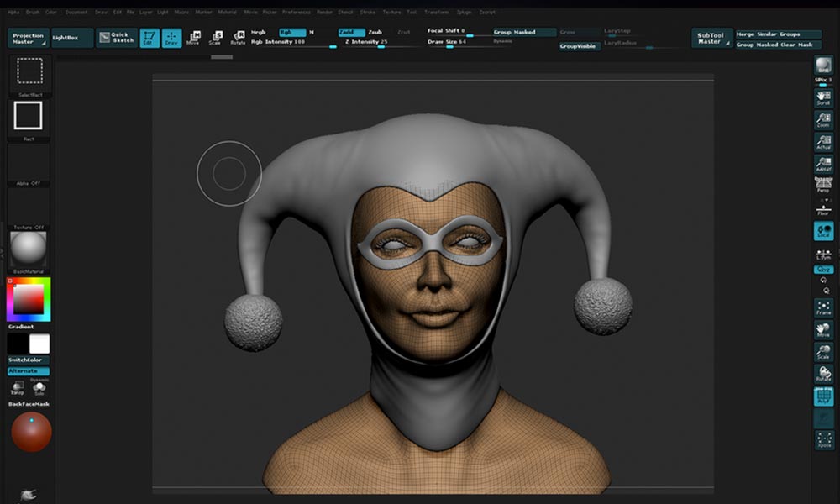Click the Z Intensity slider
This screenshot has height=504, width=840.
coord(381,43)
